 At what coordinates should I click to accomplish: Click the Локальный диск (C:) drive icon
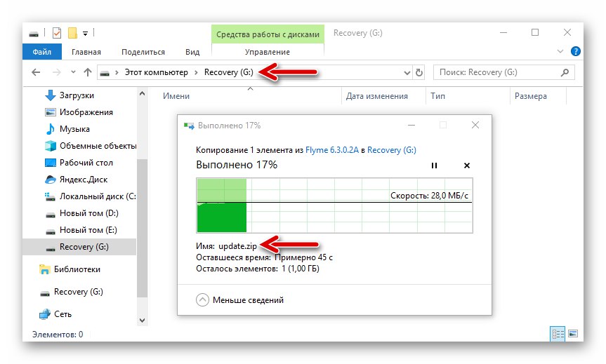click(51, 197)
